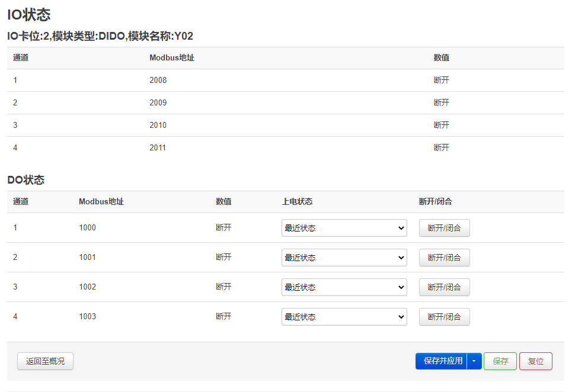Screen dimensions: 572x392
Task: Click the 断开 value for DO address 1003
Action: coord(223,316)
